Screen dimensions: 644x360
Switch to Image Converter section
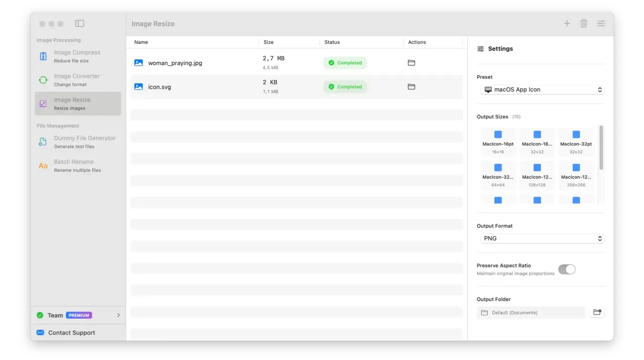tap(78, 80)
